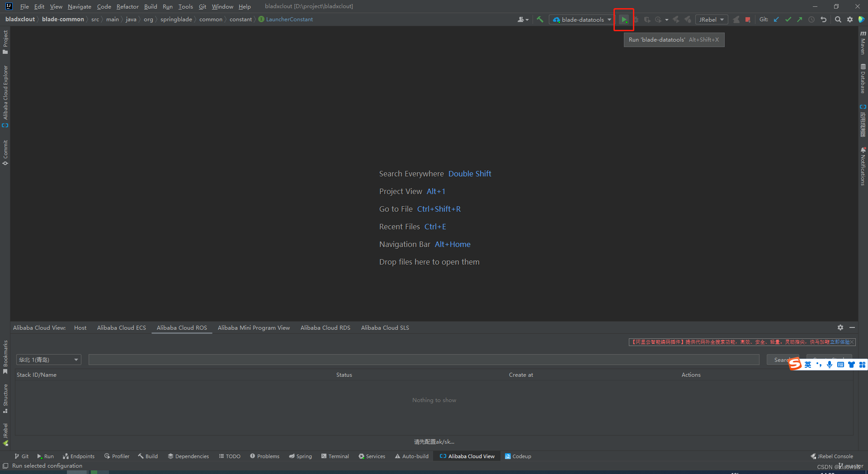Click the greyed Debug bug icon
868x474 pixels.
[x=636, y=19]
